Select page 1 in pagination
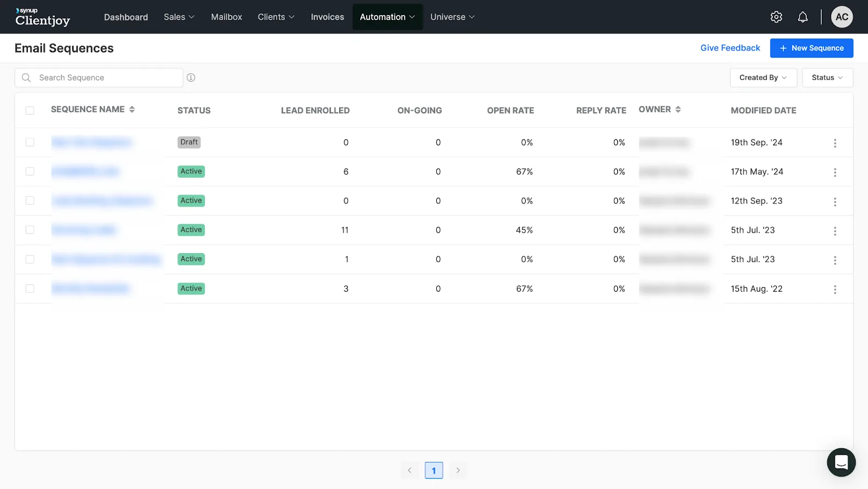This screenshot has height=489, width=868. click(x=434, y=470)
